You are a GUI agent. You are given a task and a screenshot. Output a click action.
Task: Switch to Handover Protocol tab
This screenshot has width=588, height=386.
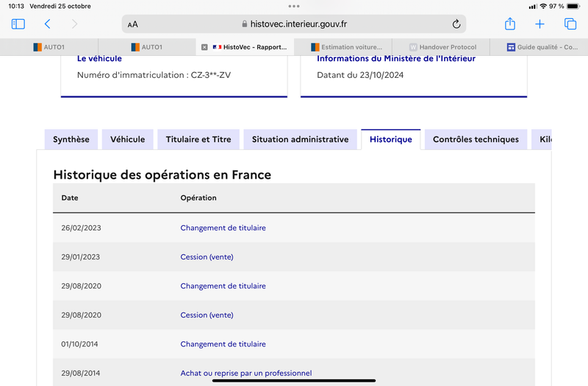pyautogui.click(x=441, y=47)
